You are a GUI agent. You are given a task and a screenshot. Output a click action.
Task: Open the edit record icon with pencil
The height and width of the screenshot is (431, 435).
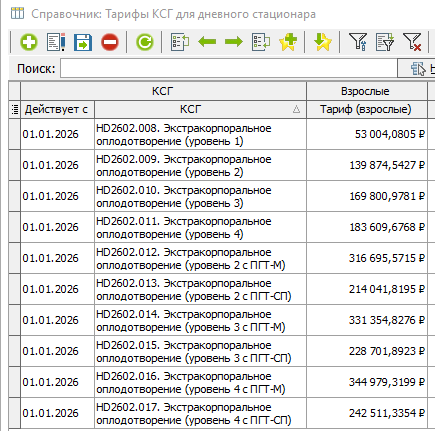56,42
